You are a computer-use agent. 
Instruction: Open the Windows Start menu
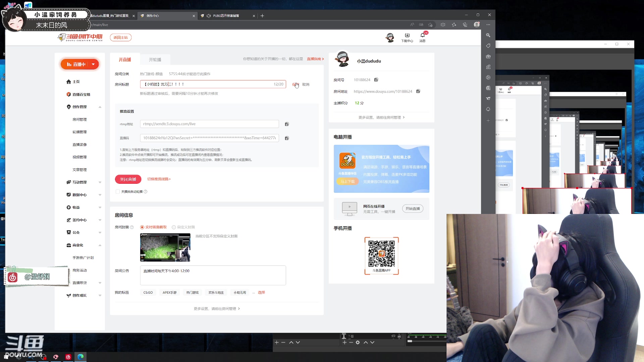[x=6, y=357]
